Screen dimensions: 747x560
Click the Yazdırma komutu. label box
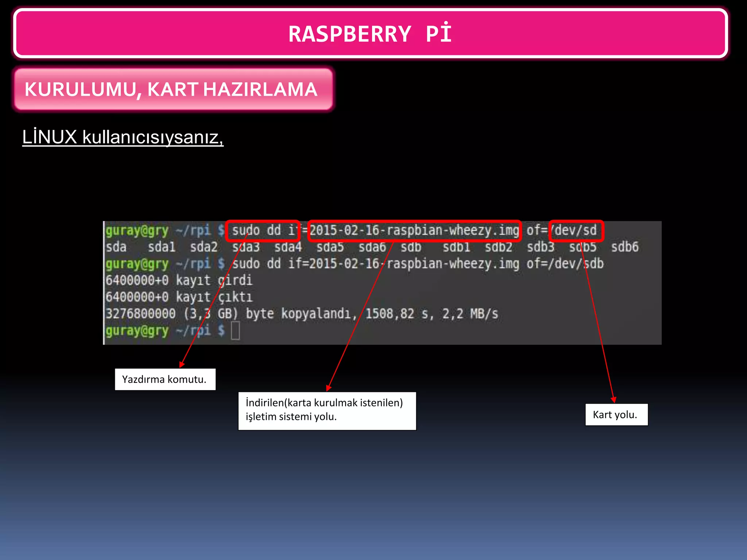[x=165, y=379]
